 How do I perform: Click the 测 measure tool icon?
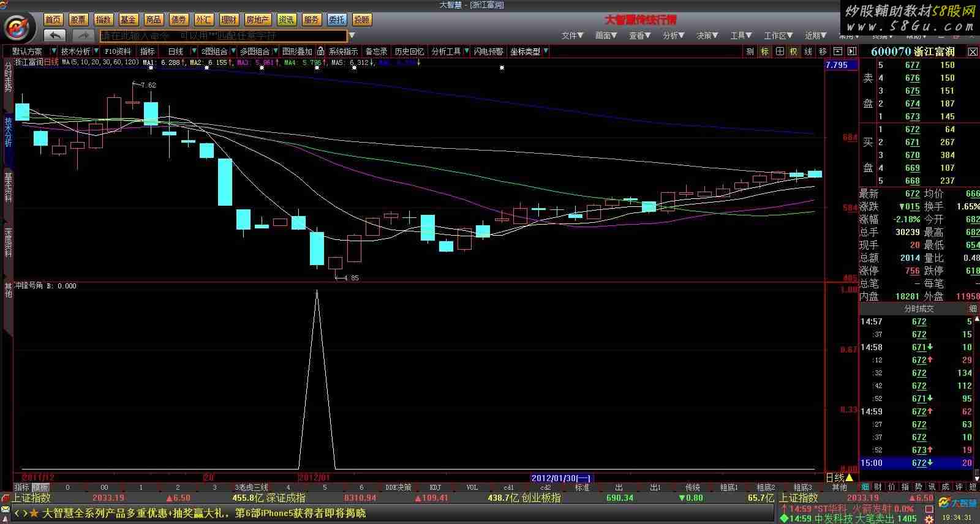750,51
